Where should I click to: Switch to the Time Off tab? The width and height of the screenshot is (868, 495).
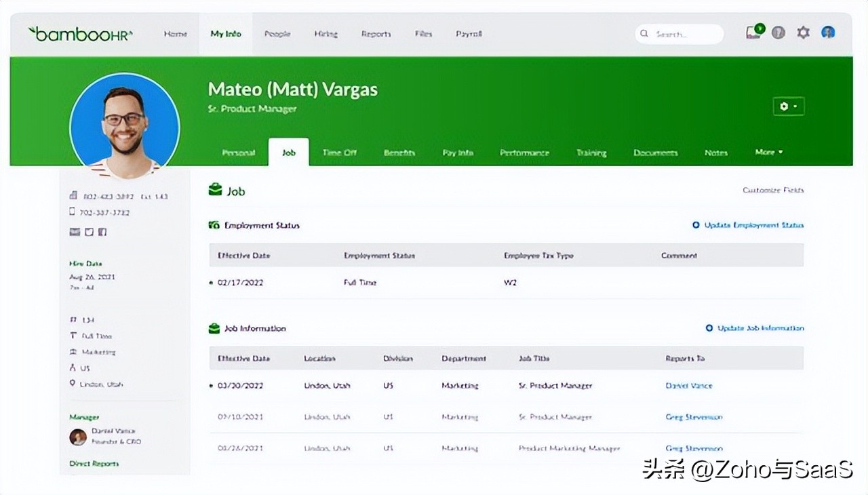point(339,153)
